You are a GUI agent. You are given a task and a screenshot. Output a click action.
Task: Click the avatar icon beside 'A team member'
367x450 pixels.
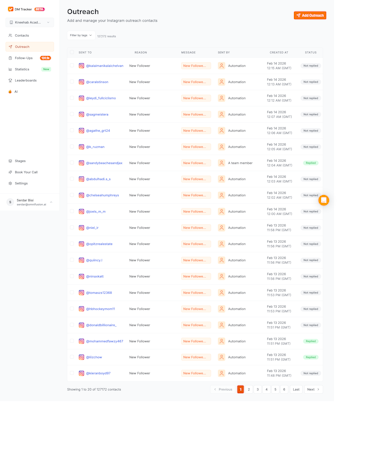click(221, 163)
